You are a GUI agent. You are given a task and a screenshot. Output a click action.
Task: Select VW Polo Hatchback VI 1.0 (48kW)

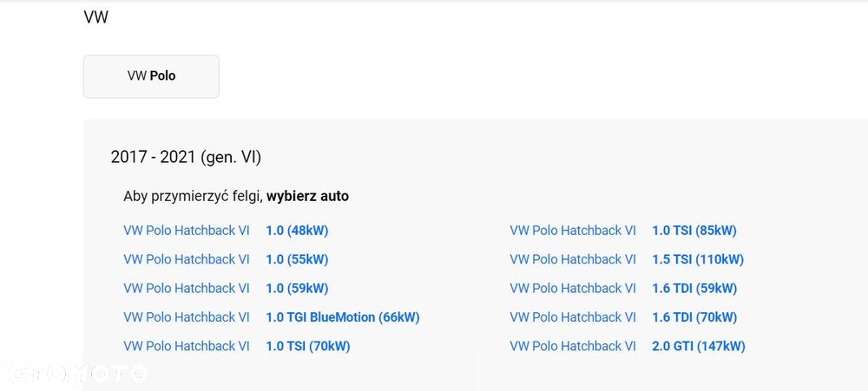coord(297,231)
